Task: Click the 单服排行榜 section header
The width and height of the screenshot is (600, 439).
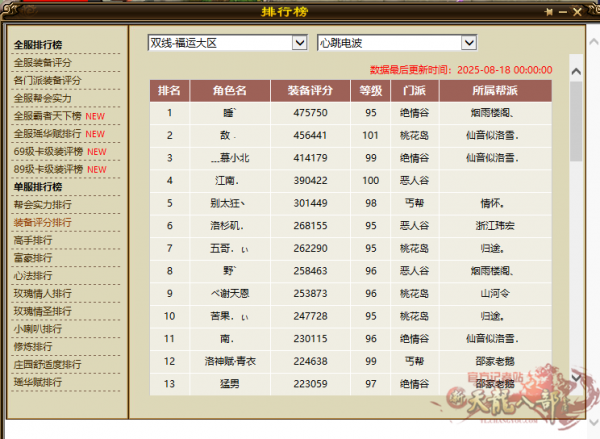Action: [x=38, y=187]
